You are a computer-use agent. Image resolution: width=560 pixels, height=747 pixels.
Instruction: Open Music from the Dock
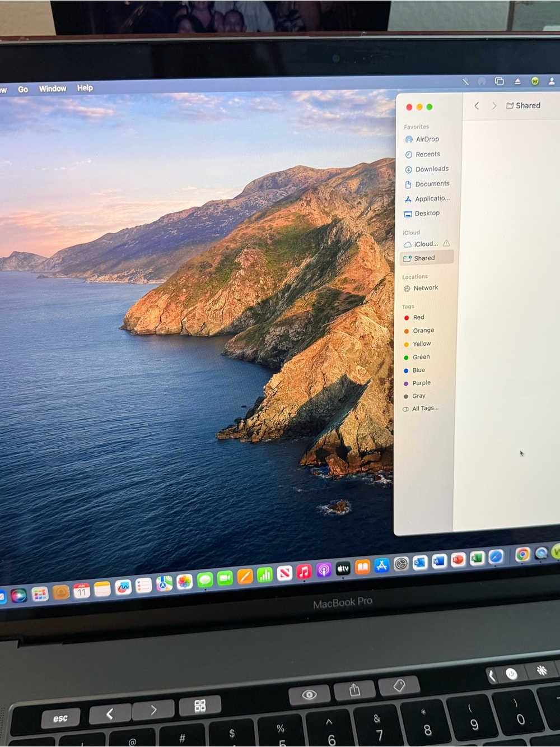[304, 572]
